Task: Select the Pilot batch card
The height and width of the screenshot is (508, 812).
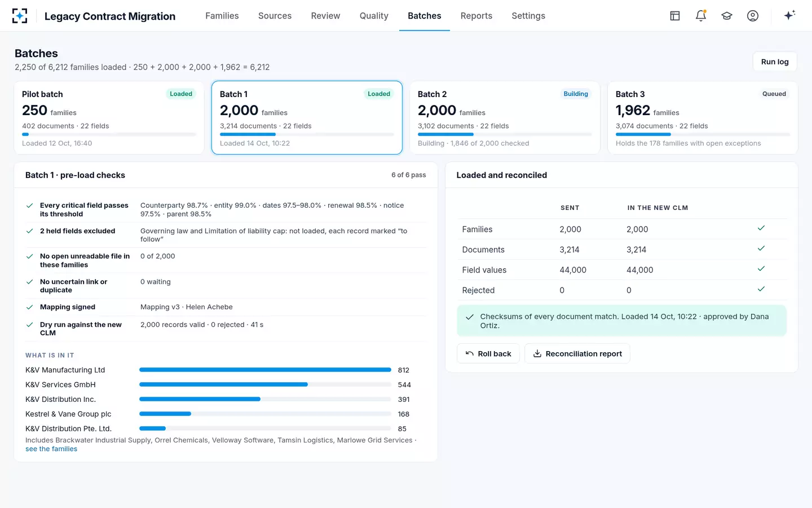Action: click(109, 118)
